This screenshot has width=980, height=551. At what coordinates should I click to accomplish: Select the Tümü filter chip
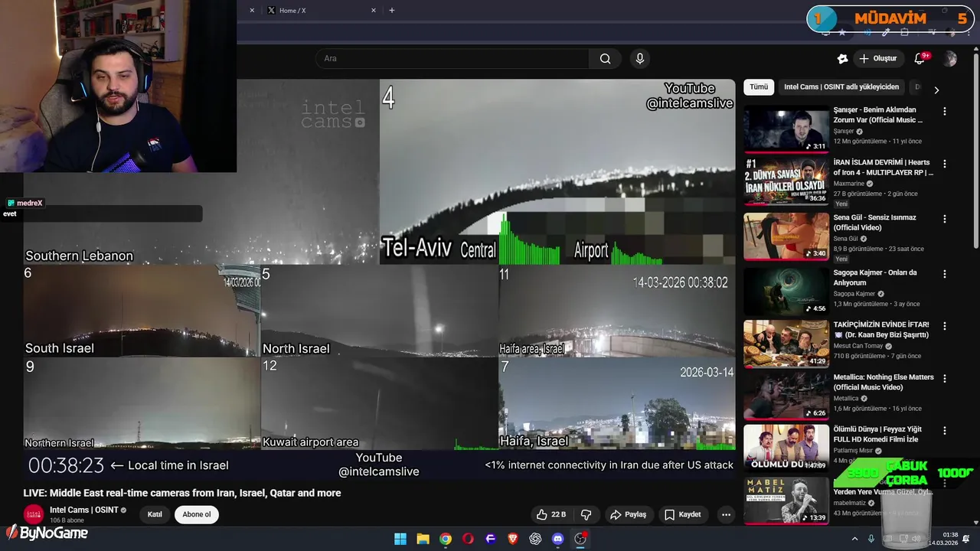point(759,87)
